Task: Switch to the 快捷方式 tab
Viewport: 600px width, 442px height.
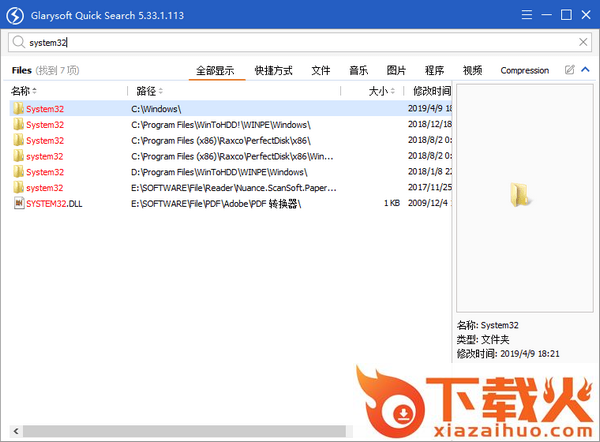Action: (x=274, y=70)
